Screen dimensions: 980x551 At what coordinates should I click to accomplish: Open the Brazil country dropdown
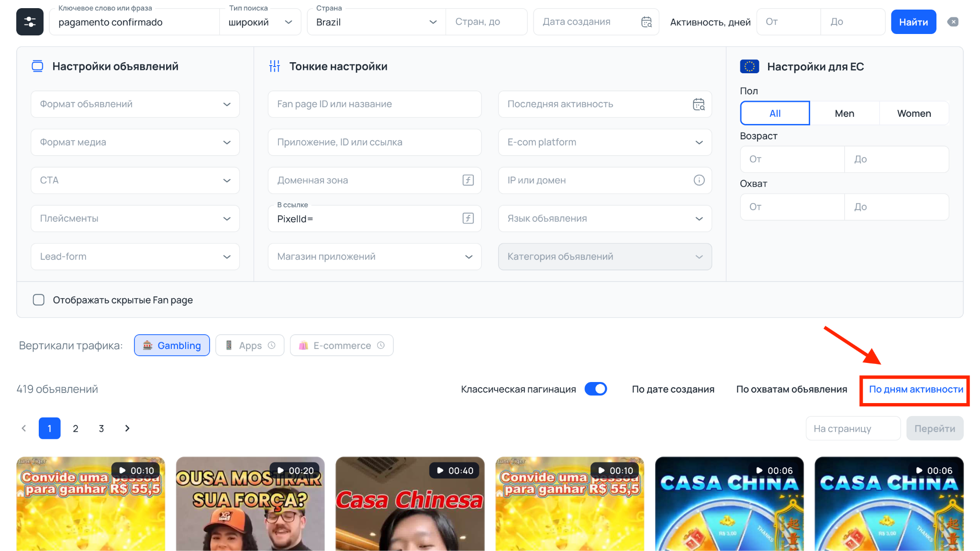[376, 22]
